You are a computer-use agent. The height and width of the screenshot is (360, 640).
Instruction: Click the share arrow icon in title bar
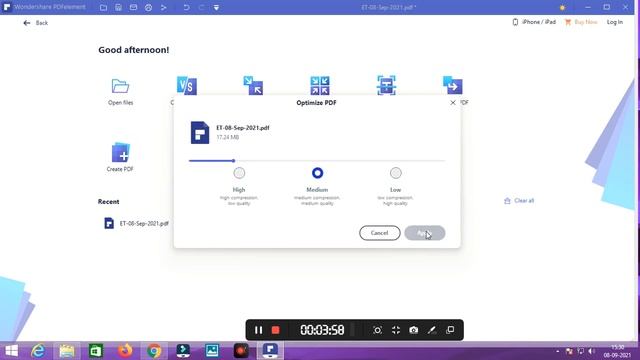[x=164, y=7]
